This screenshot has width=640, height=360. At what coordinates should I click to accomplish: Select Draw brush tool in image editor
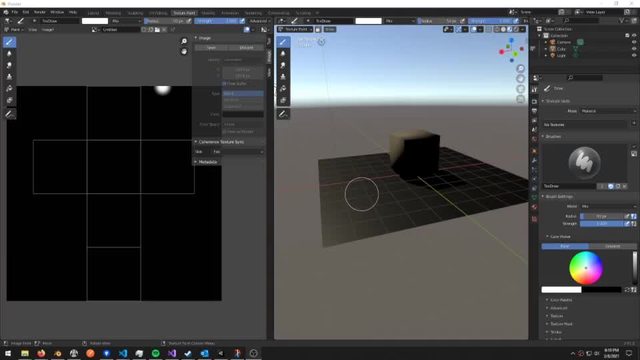coord(9,42)
